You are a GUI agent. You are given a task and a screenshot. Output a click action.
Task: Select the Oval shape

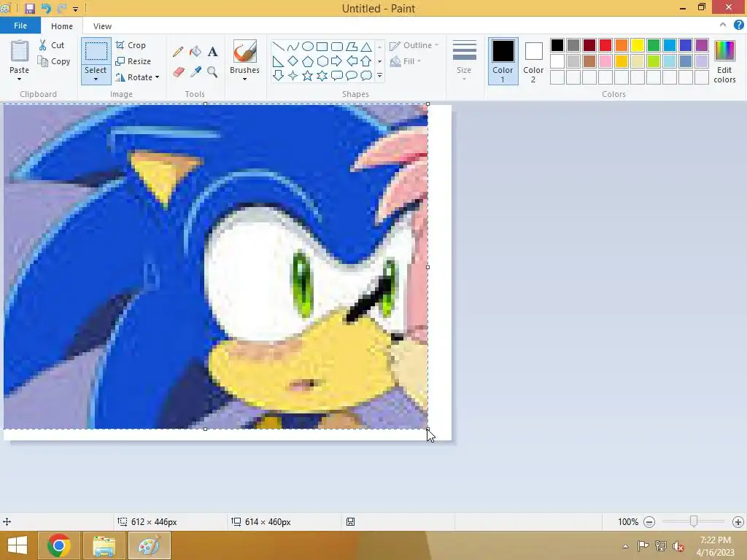point(308,47)
